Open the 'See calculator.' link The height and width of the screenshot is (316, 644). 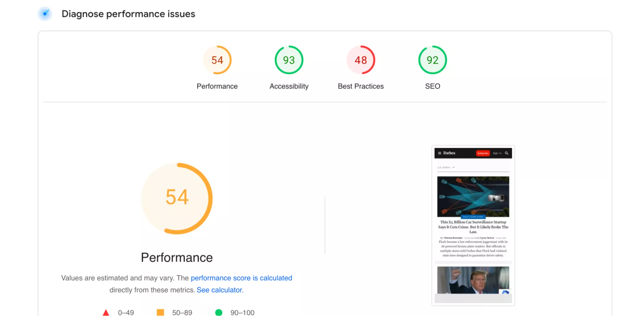(x=220, y=290)
